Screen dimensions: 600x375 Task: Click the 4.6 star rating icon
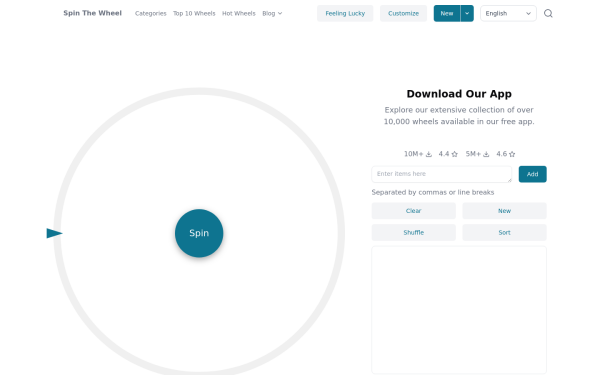click(512, 154)
